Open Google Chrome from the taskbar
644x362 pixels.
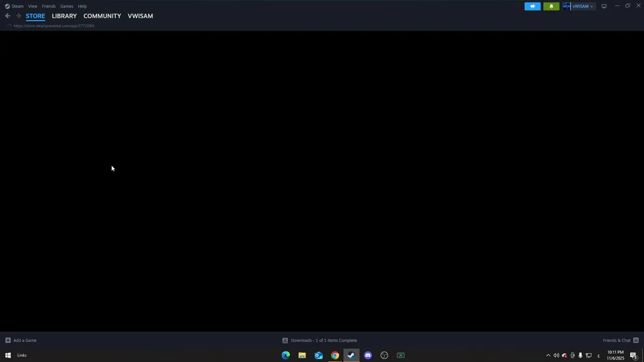[335, 355]
